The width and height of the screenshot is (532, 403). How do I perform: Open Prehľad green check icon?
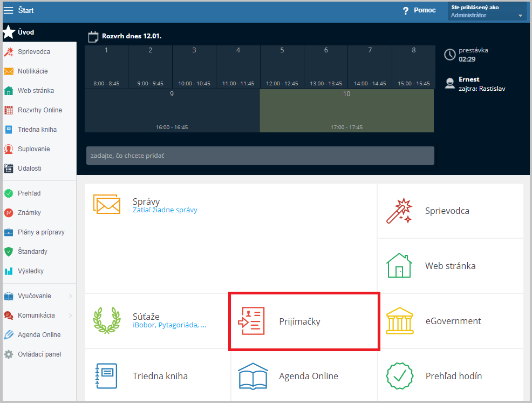point(9,193)
